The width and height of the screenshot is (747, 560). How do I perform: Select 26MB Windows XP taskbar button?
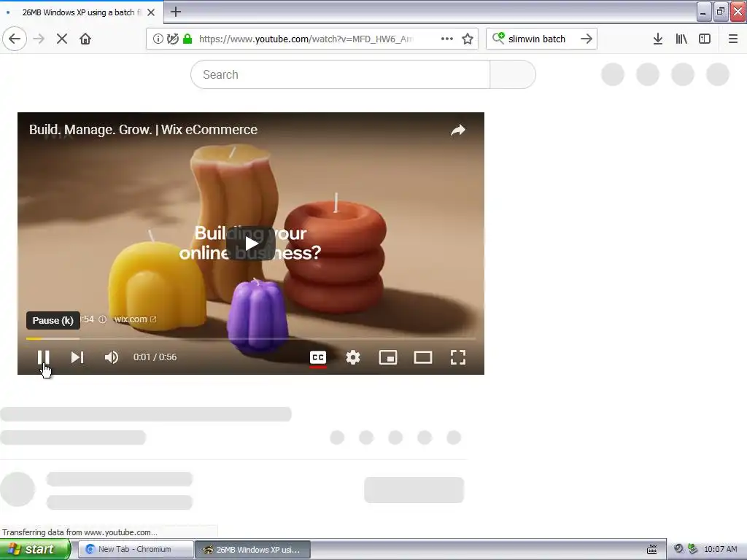(252, 550)
